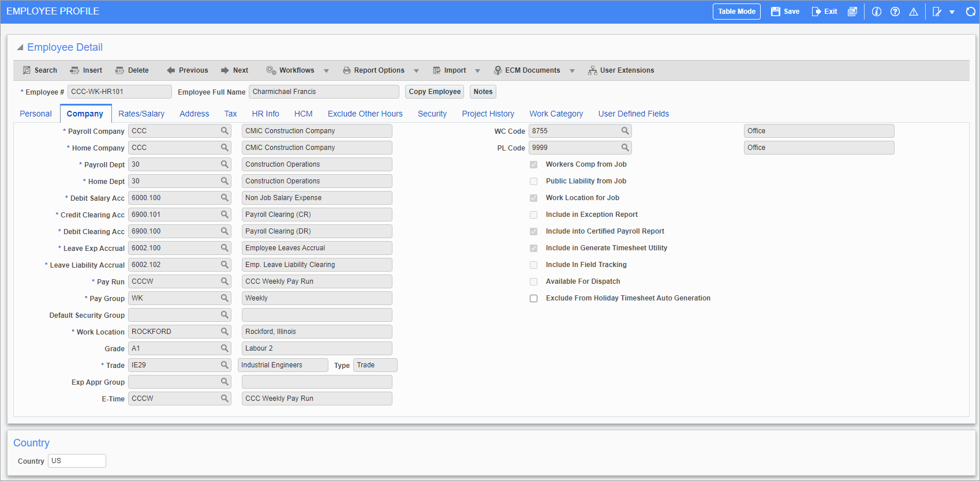Switch to the Rates/Salary tab

point(141,114)
